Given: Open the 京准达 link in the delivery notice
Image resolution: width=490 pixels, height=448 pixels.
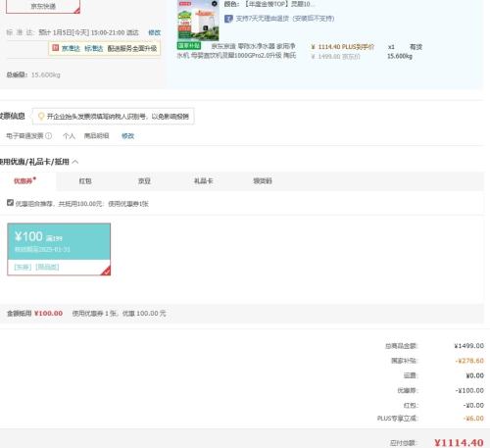Looking at the screenshot, I should [71, 48].
